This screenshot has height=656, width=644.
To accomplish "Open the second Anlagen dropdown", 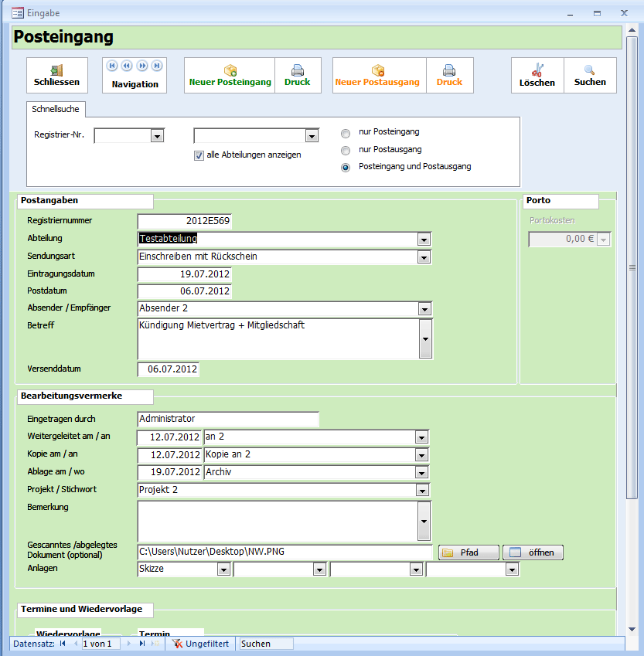I will [x=319, y=569].
